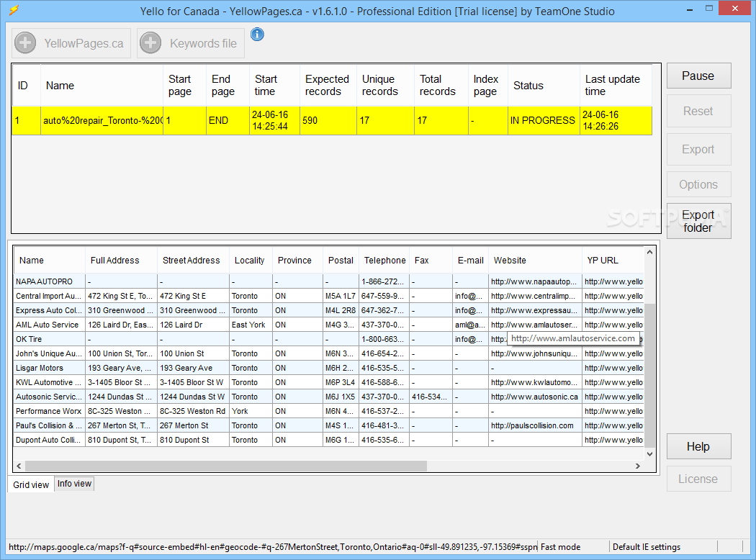The width and height of the screenshot is (756, 560).
Task: Click the Reset button
Action: 698,111
